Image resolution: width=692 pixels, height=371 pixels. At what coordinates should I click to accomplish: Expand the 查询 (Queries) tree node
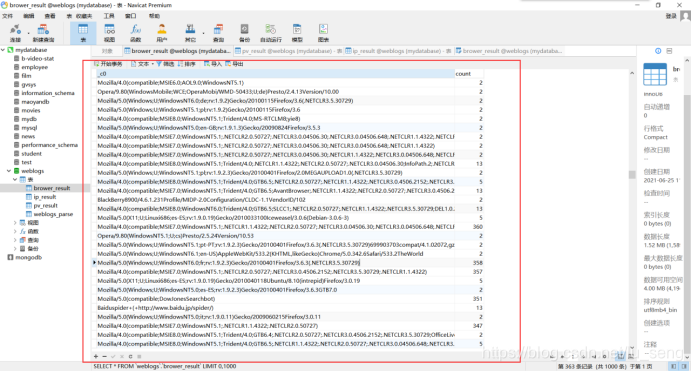pos(15,240)
